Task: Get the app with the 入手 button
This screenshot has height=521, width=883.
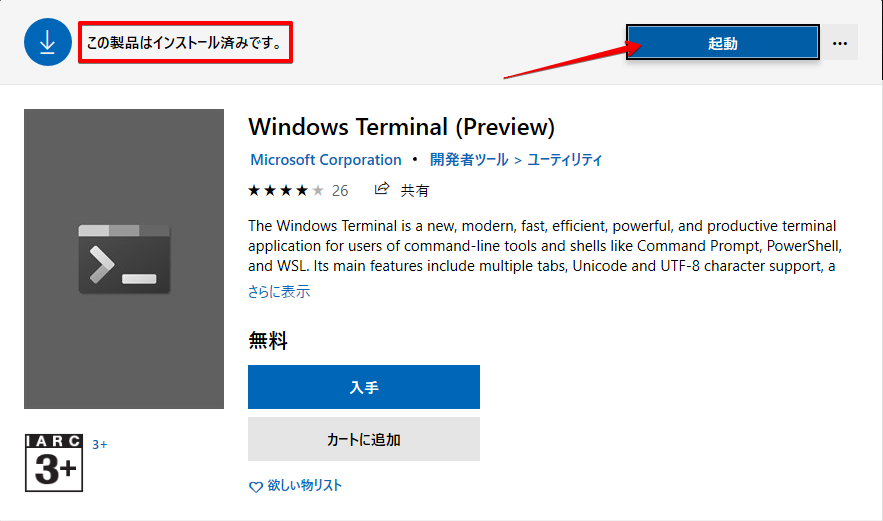Action: tap(364, 387)
